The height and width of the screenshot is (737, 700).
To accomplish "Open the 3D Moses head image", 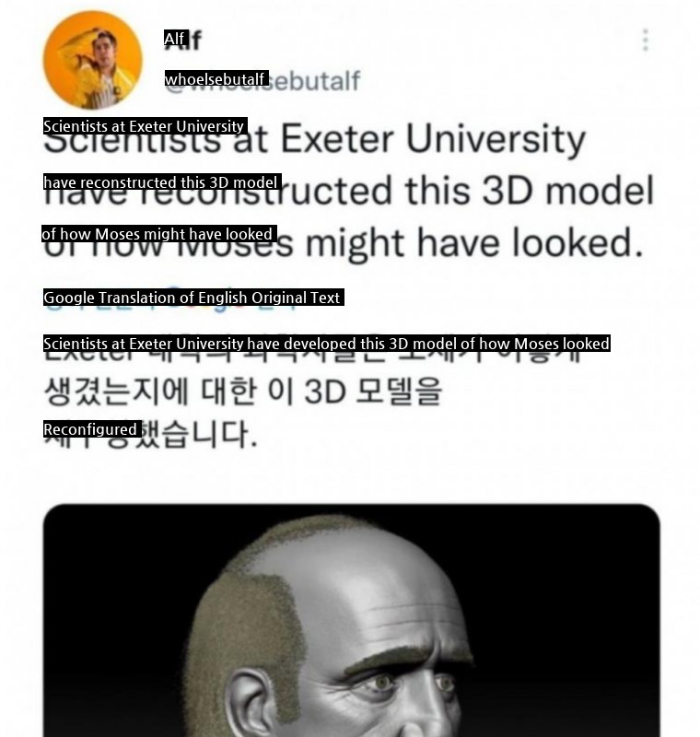I will pos(352,620).
